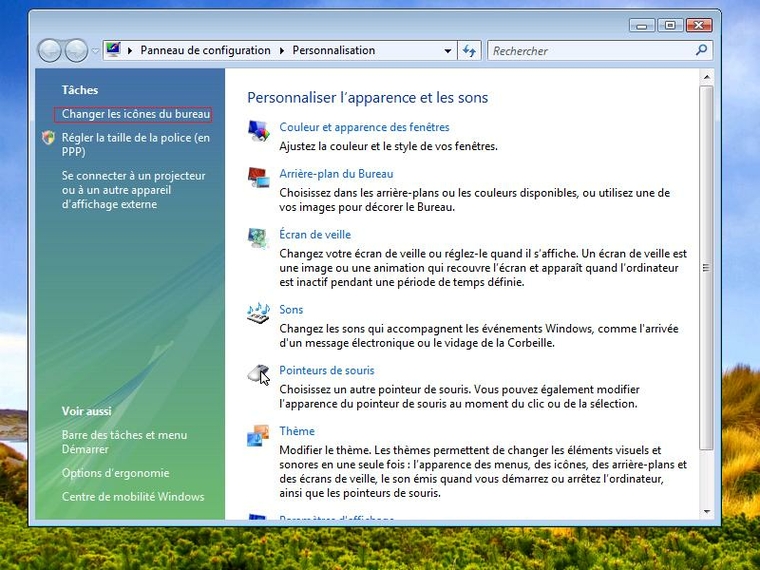Go forward with the Forward arrow button
Screen dimensions: 760x570
pyautogui.click(x=77, y=50)
